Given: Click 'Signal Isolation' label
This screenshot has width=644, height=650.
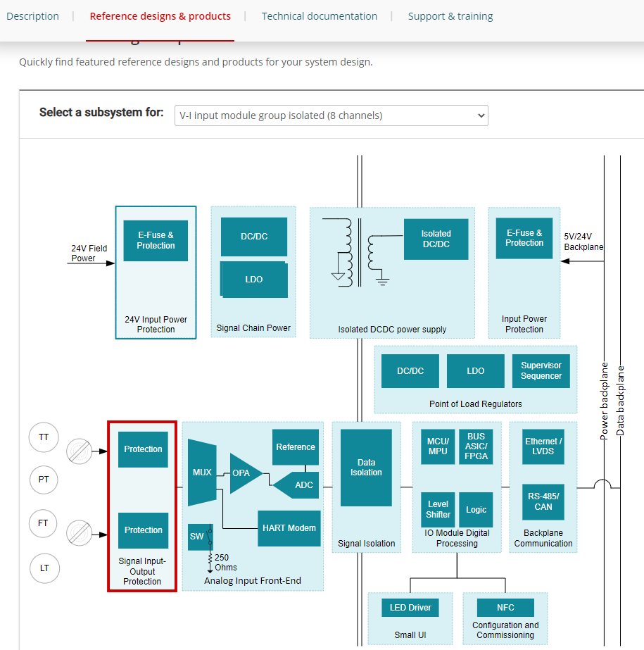Looking at the screenshot, I should click(x=367, y=544).
